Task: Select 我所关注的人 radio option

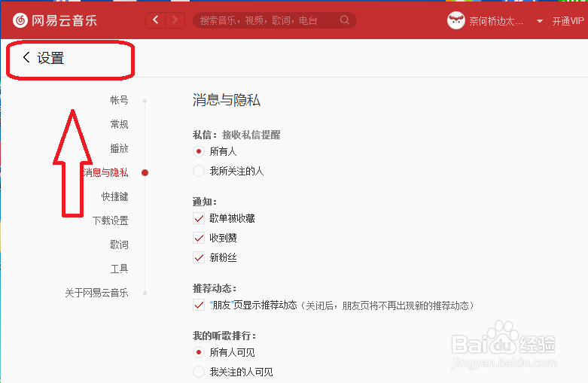Action: (198, 171)
